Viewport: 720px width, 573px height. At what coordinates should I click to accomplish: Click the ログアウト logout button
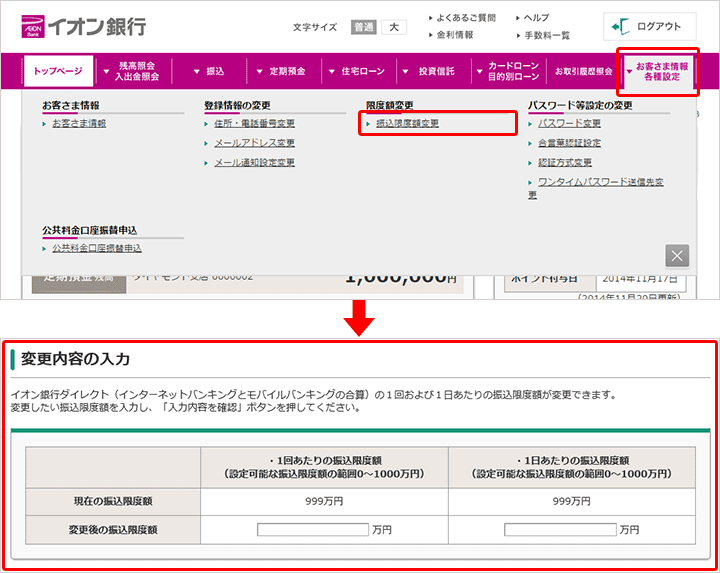point(649,27)
